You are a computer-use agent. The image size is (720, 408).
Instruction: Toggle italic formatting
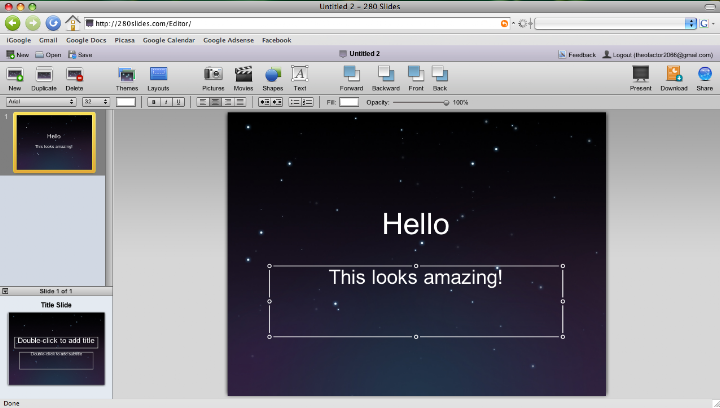(x=166, y=102)
